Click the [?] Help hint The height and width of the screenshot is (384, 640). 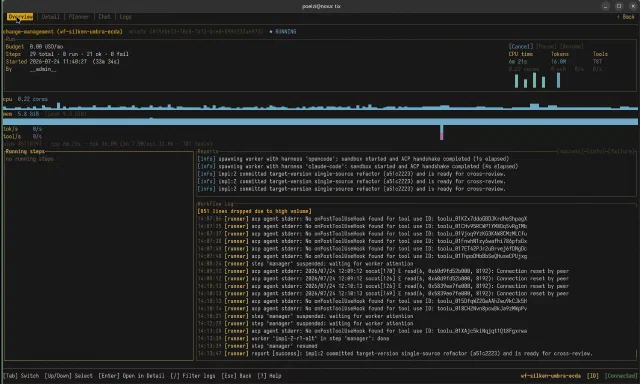pyautogui.click(x=269, y=375)
